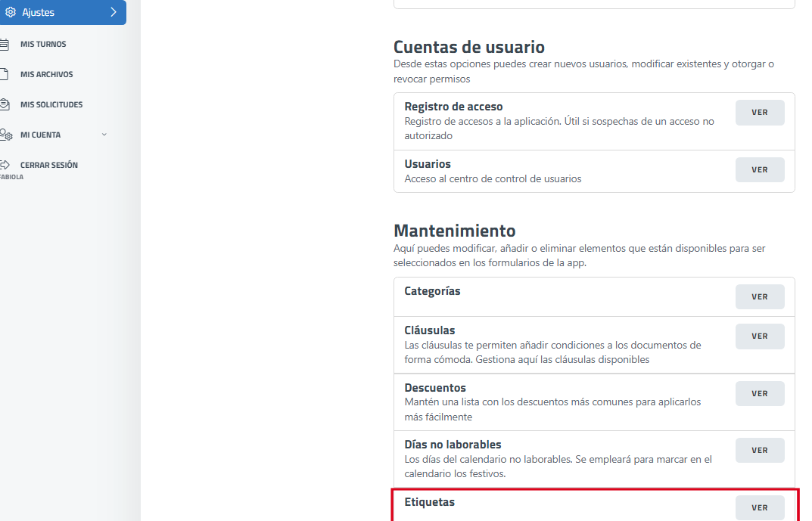Viewport: 812px width, 521px height.
Task: Open the MIS ARCHIVOS menu entry
Action: tap(47, 75)
